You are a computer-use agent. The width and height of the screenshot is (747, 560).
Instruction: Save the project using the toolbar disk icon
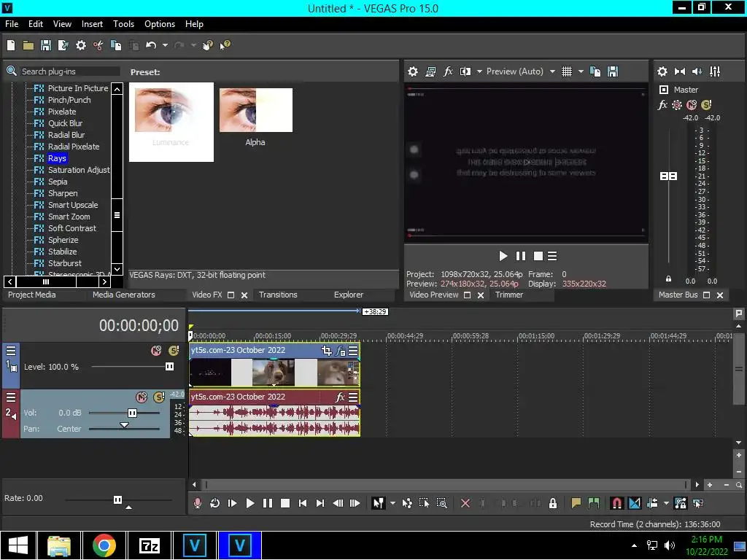(x=46, y=45)
